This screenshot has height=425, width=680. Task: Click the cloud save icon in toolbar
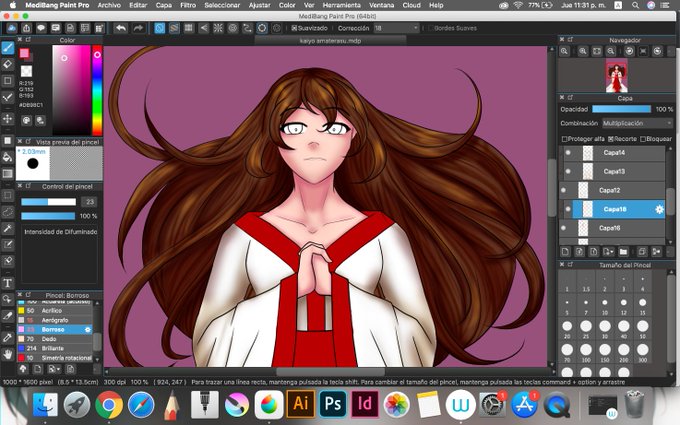pyautogui.click(x=11, y=28)
